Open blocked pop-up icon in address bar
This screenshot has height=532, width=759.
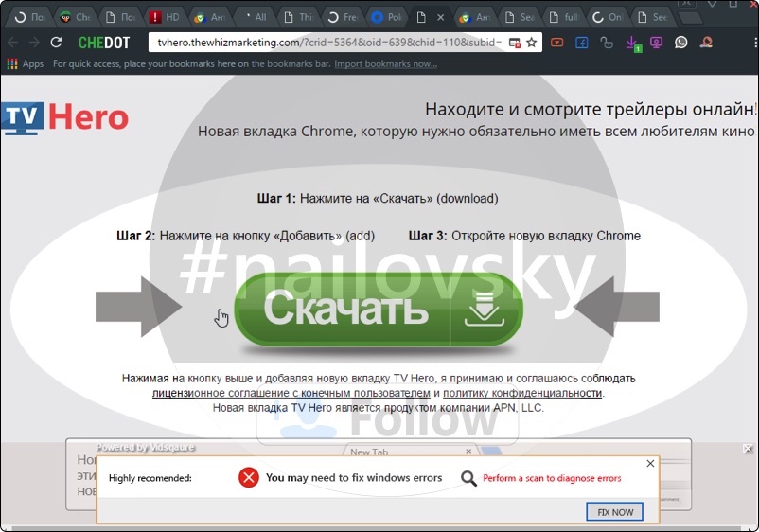(515, 43)
